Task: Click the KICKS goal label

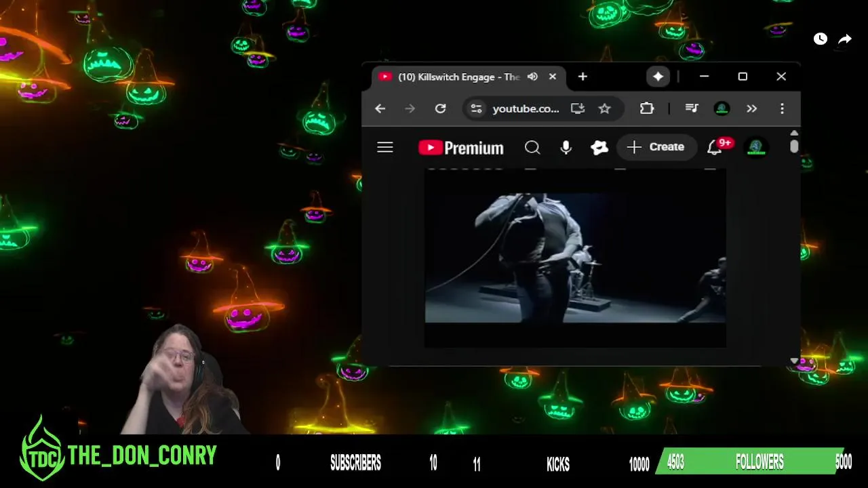Action: coord(558,464)
